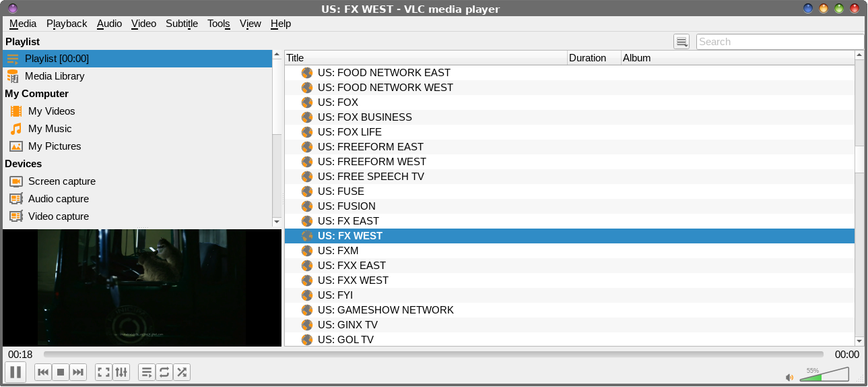Open the Subtitle menu
Screen dimensions: 868x387
click(182, 24)
